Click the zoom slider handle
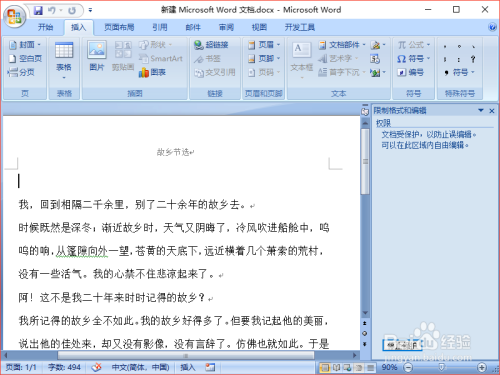500x375 pixels. 442,367
